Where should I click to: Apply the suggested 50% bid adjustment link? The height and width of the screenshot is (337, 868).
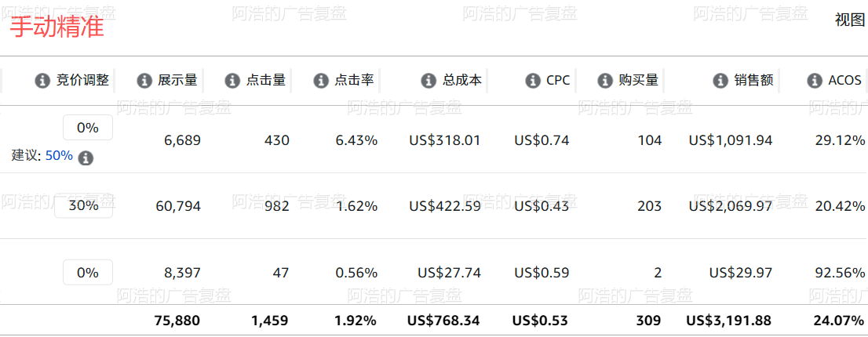click(x=59, y=156)
